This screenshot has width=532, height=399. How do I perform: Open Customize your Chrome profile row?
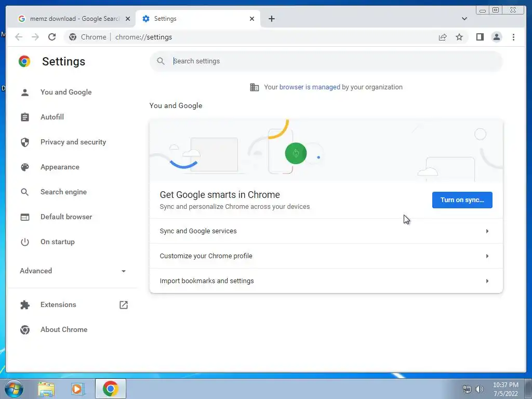(326, 256)
